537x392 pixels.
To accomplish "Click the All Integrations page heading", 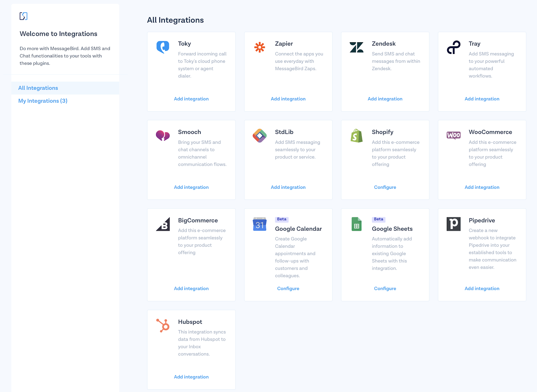I will coord(175,20).
